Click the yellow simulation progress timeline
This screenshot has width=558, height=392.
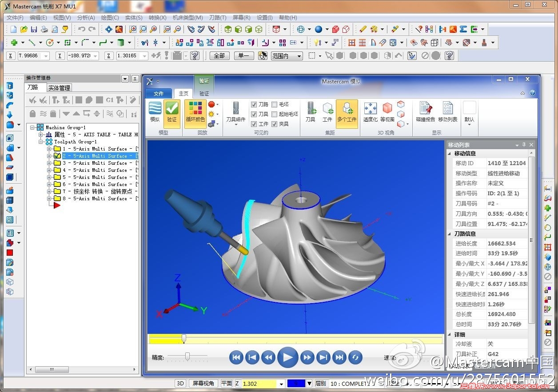point(295,340)
